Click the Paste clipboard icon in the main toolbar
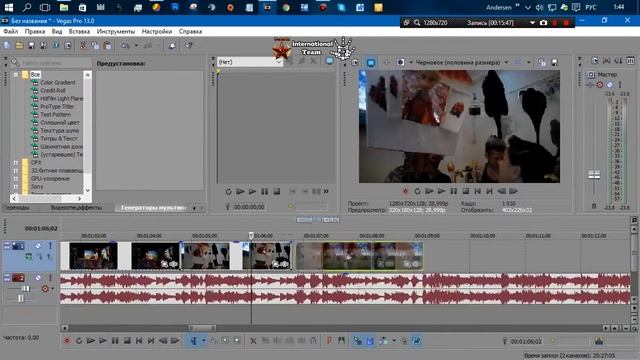 pyautogui.click(x=107, y=45)
